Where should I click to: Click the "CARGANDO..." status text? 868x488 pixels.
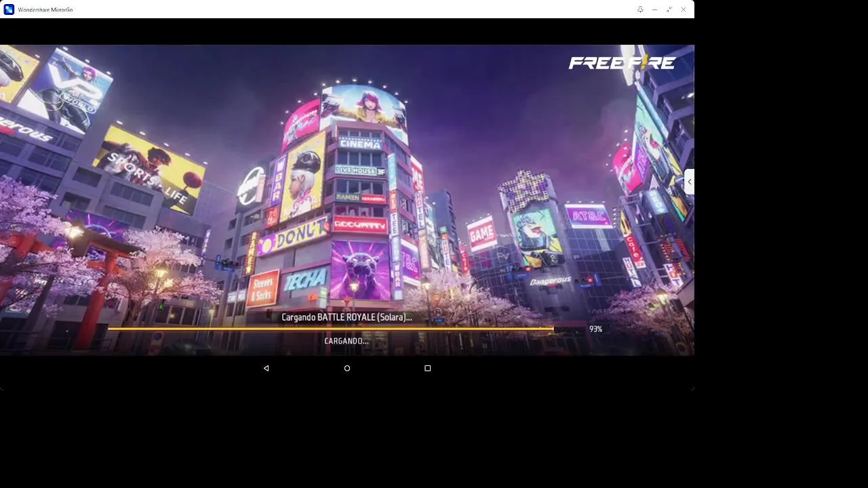point(347,341)
